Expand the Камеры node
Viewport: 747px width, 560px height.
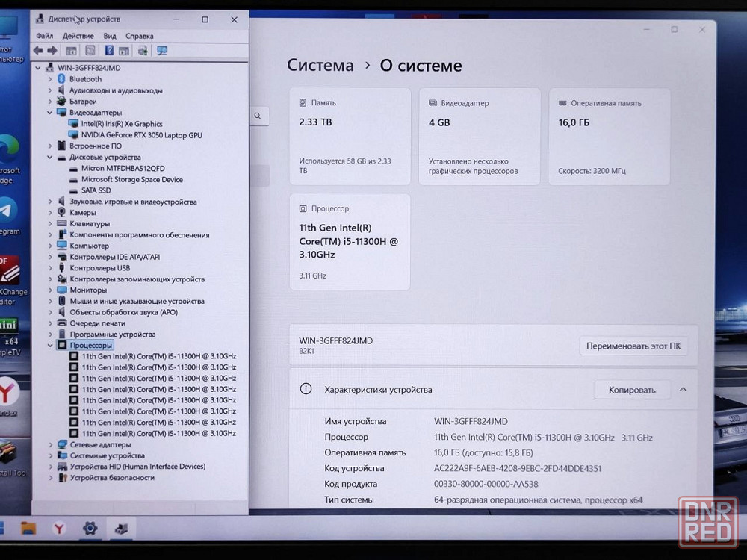click(x=50, y=212)
